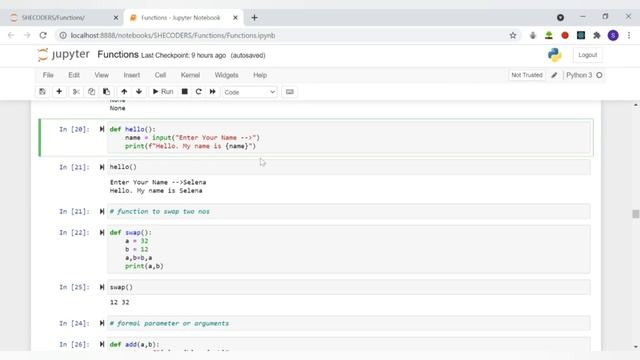
Task: Open the Chrome three-dot menu
Action: coord(629,36)
